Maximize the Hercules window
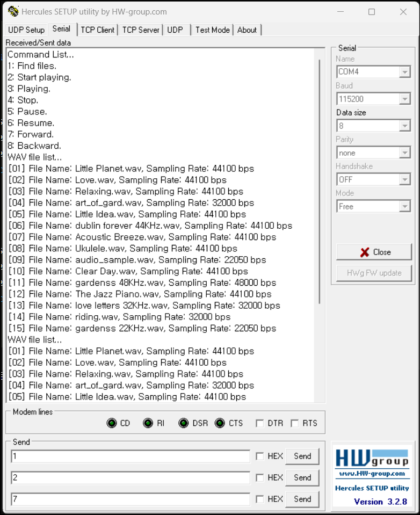Viewport: 420px width, 515px height. [x=372, y=12]
